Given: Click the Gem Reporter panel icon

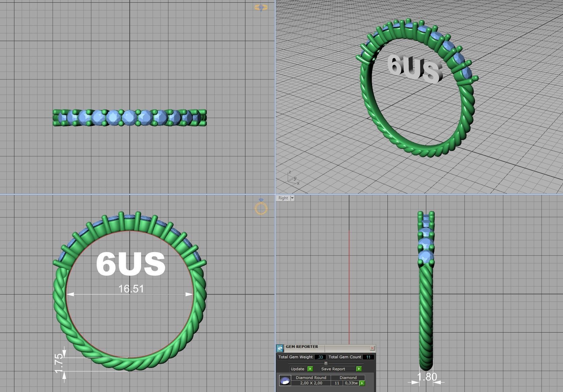Looking at the screenshot, I should click(x=280, y=349).
